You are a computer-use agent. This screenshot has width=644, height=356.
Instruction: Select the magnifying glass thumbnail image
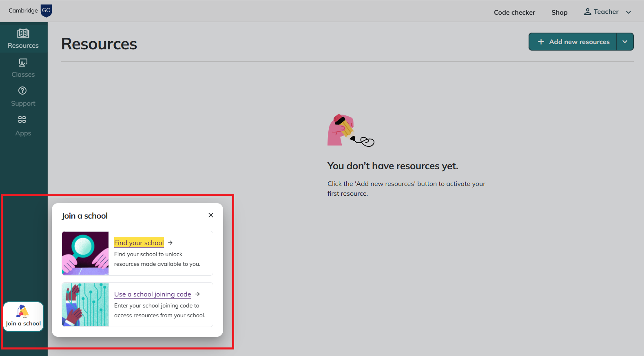(85, 253)
